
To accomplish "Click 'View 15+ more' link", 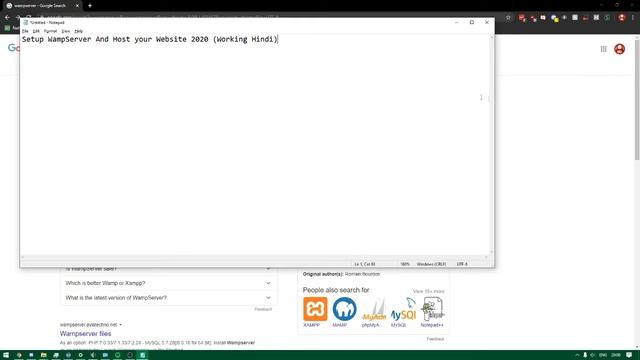I will click(x=428, y=291).
